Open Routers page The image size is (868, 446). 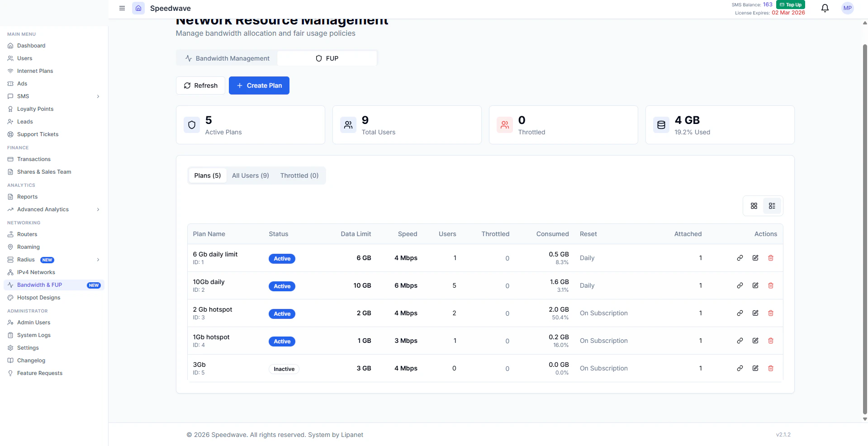[x=54, y=234]
